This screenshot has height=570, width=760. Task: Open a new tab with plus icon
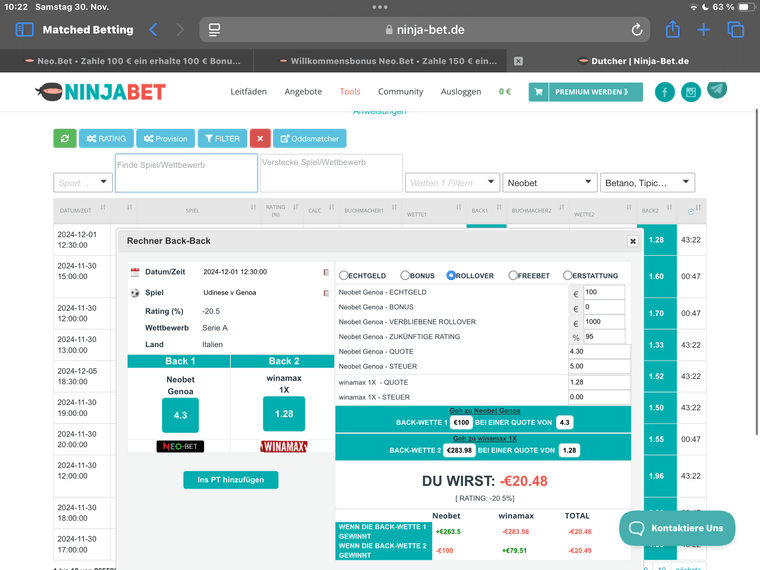(x=703, y=30)
